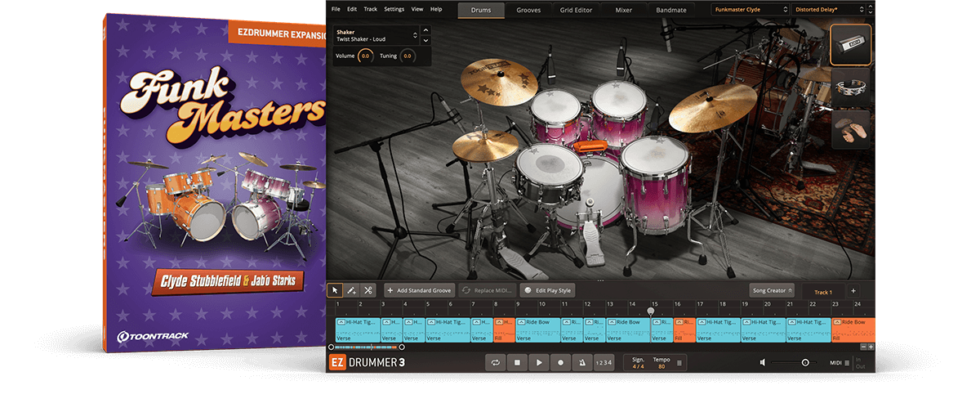Add a new track with plus icon
Viewport: 980px width, 399px height.
(x=853, y=291)
